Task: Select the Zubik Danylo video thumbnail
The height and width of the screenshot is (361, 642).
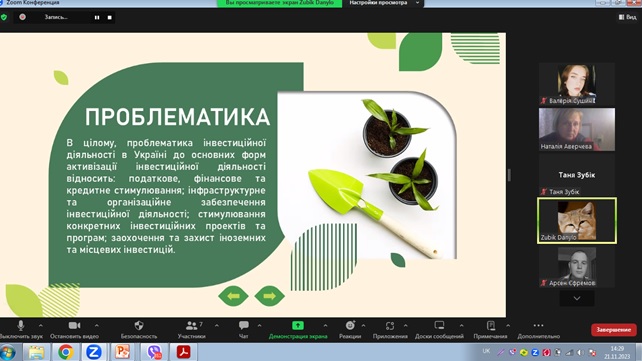Action: 576,221
